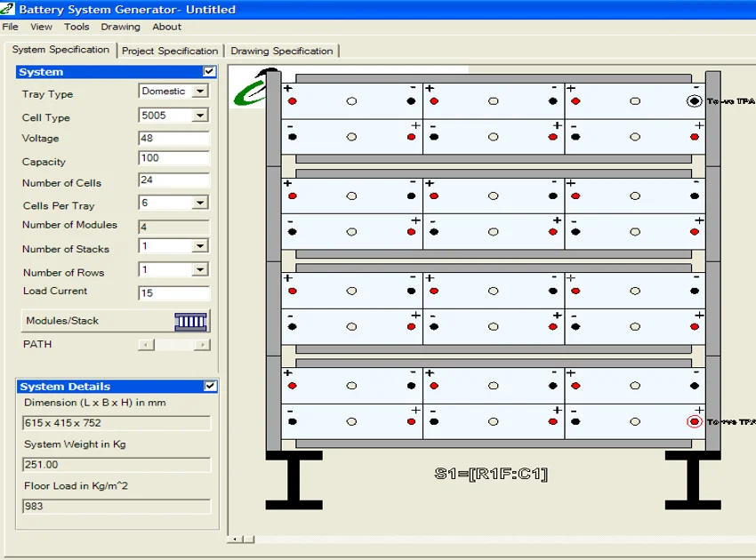Open the Tray Type dropdown
The height and width of the screenshot is (560, 756).
[x=200, y=92]
